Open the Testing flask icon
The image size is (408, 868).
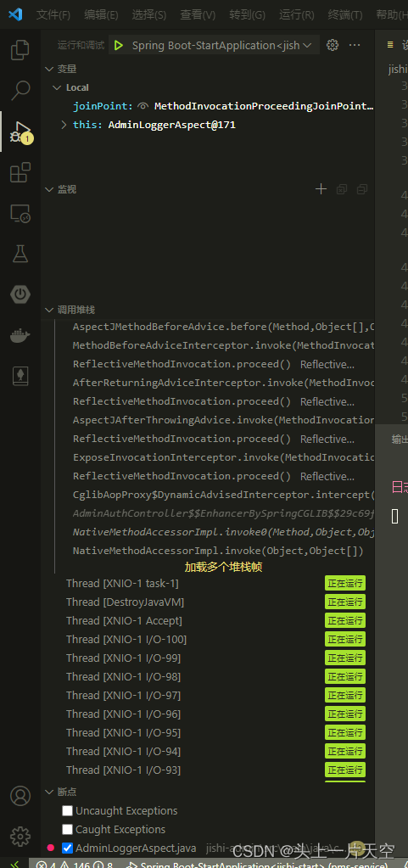[20, 254]
